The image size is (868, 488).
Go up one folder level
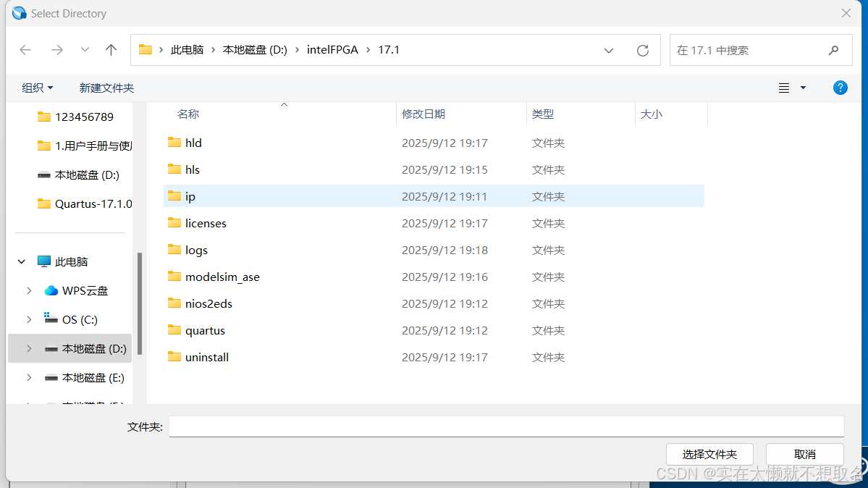tap(111, 50)
